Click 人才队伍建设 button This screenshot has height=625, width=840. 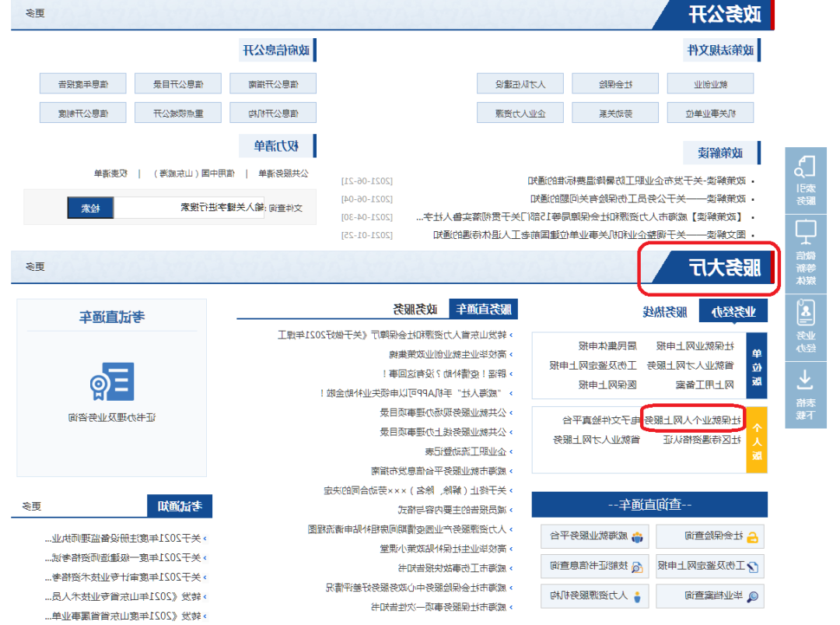click(x=520, y=83)
